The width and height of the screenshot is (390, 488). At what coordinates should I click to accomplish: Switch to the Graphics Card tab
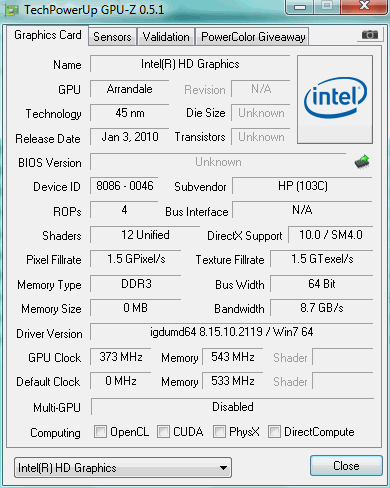(x=48, y=35)
